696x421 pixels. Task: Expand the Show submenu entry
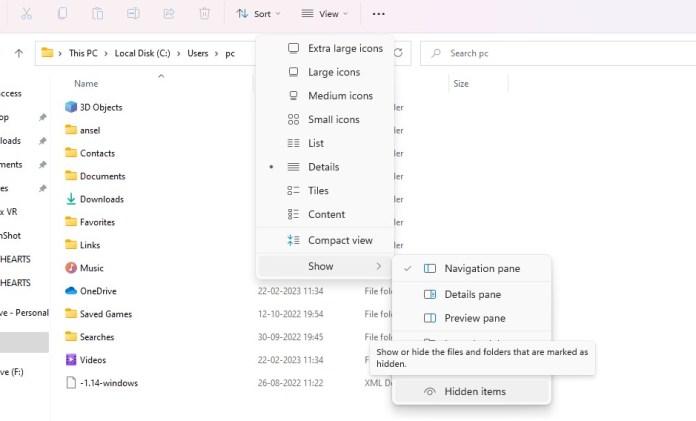coord(321,266)
